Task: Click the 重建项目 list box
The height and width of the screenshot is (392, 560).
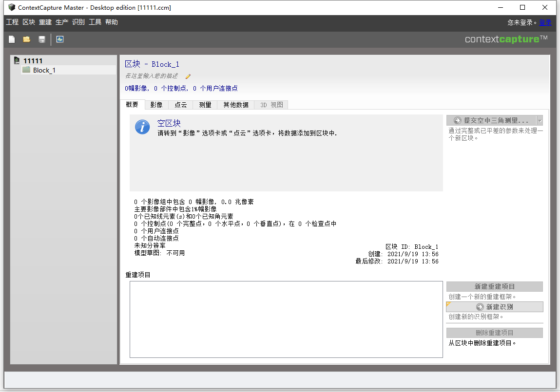Action: click(286, 319)
